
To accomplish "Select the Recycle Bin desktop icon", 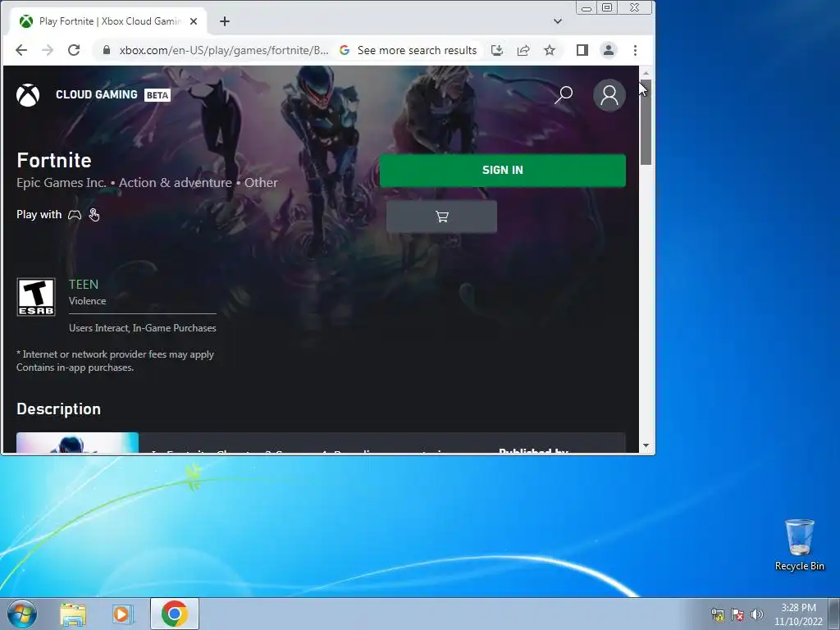I will 799,545.
